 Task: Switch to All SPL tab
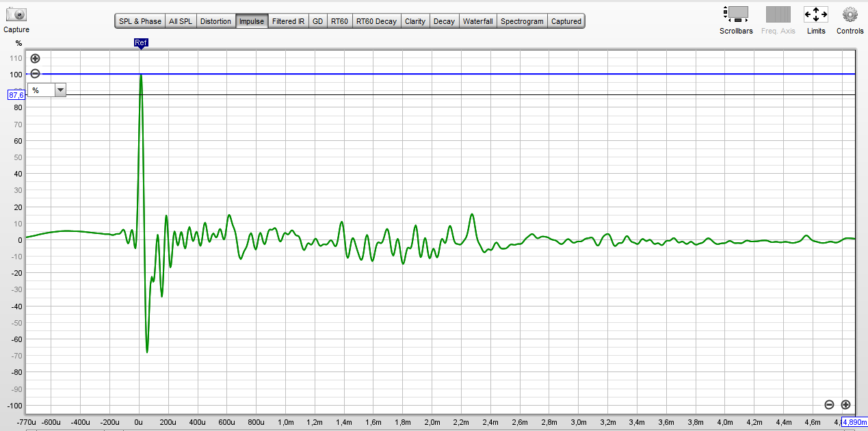pos(181,21)
